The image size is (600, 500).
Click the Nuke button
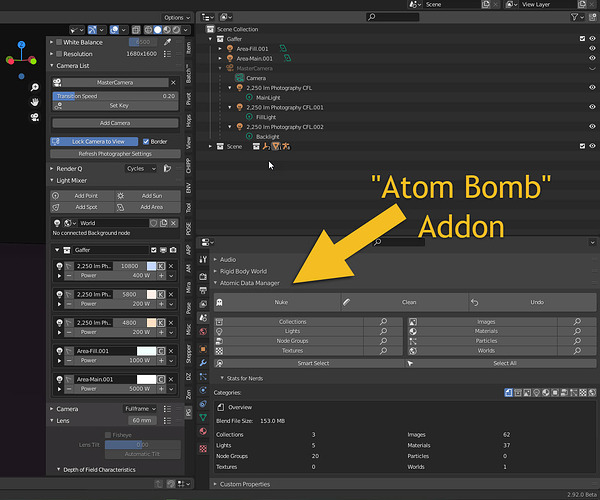[277, 302]
